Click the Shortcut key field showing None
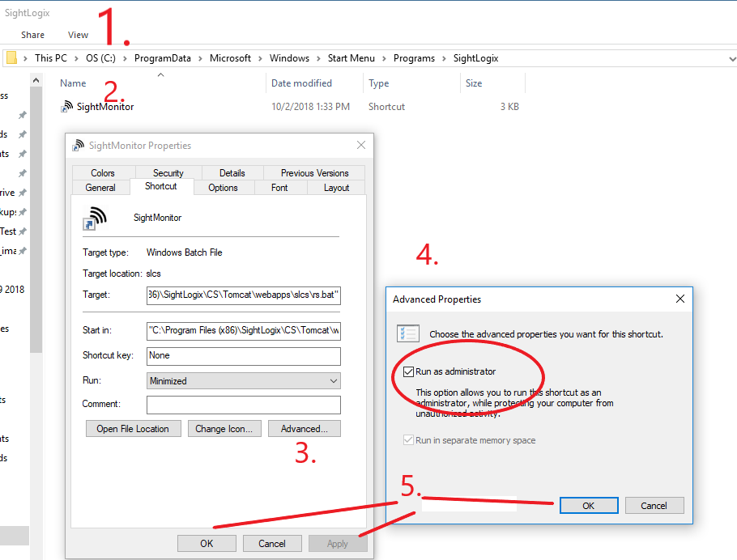737x560 pixels. 244,356
